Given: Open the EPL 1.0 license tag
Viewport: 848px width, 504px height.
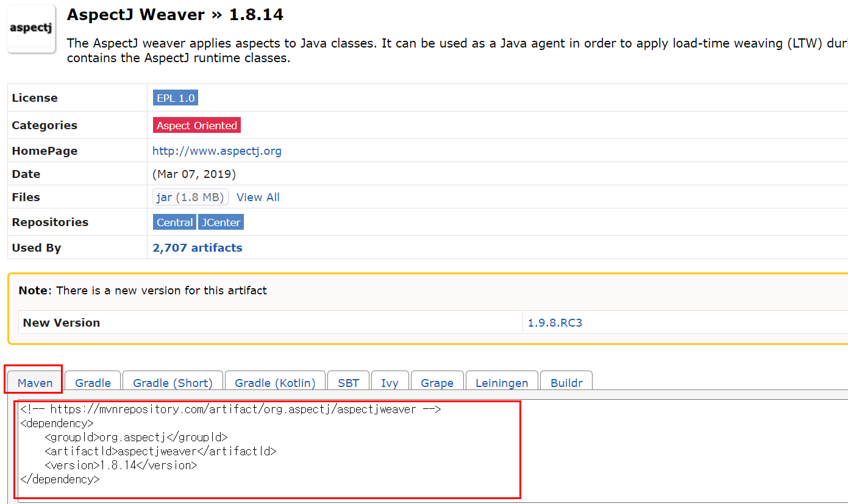Looking at the screenshot, I should 176,98.
